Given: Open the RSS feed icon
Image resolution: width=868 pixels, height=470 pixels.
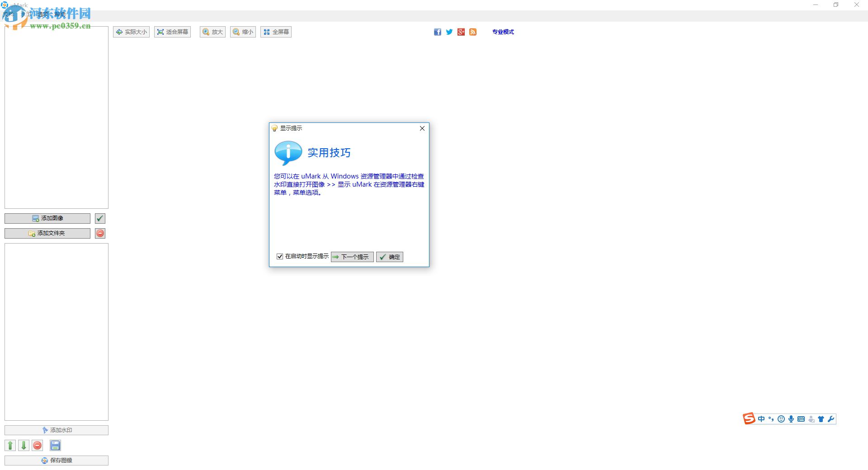Looking at the screenshot, I should click(473, 32).
